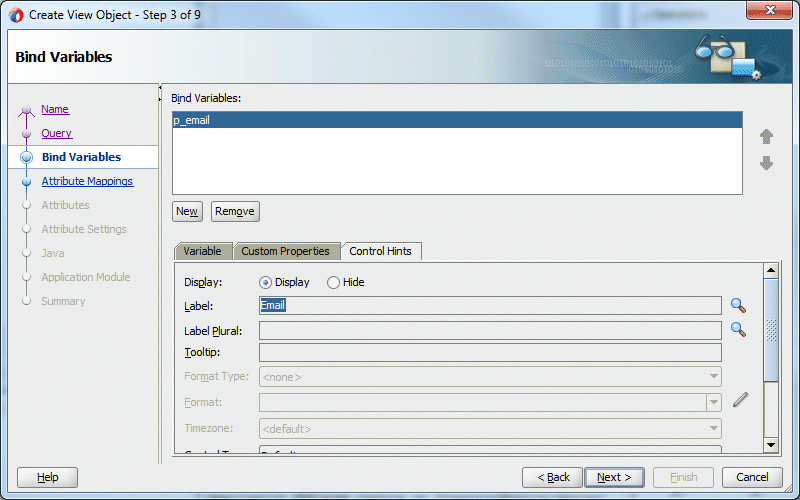
Task: Click into the Label text field
Action: [490, 306]
